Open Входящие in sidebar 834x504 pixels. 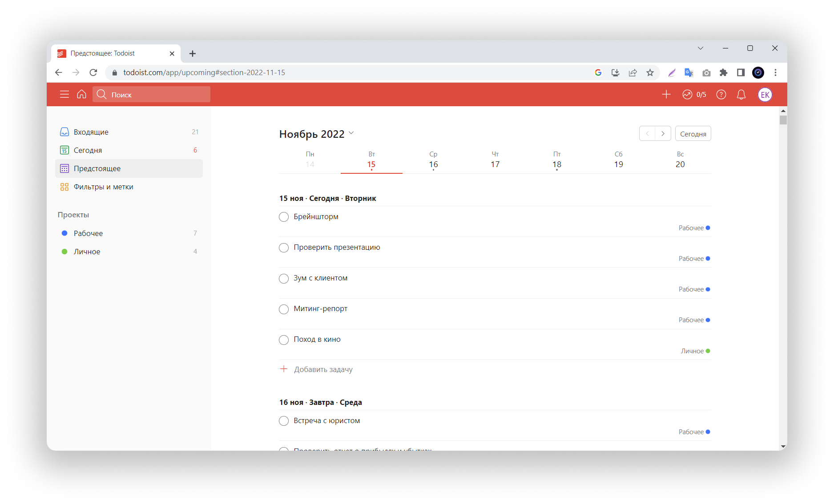click(129, 132)
